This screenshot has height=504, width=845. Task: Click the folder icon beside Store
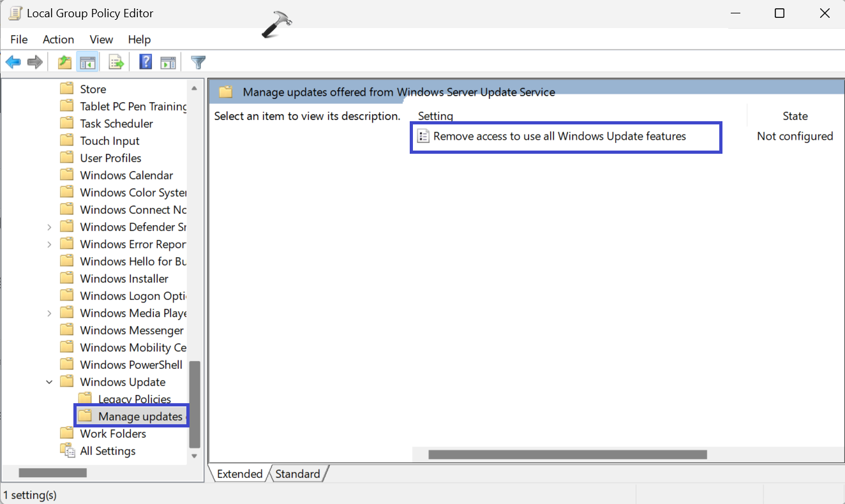pyautogui.click(x=67, y=89)
